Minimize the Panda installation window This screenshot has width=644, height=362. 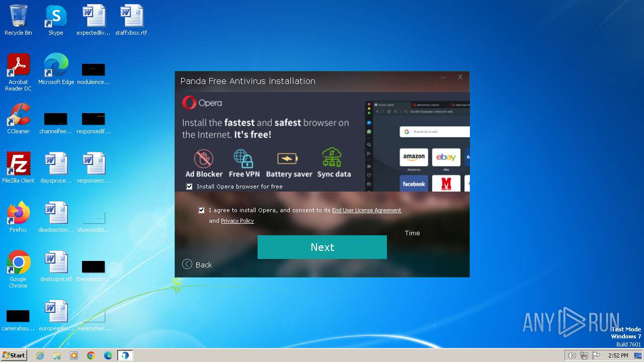(444, 77)
